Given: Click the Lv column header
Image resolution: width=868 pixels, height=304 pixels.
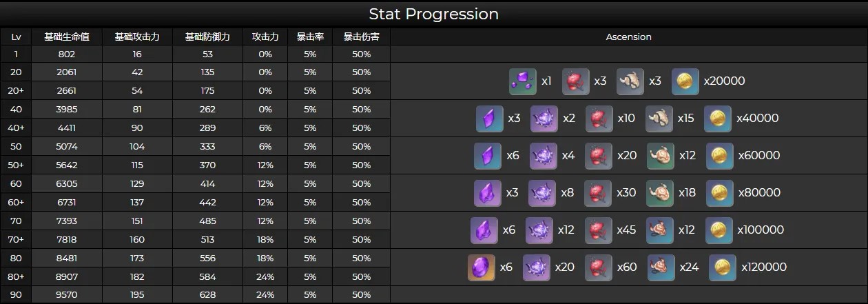Looking at the screenshot, I should 16,37.
